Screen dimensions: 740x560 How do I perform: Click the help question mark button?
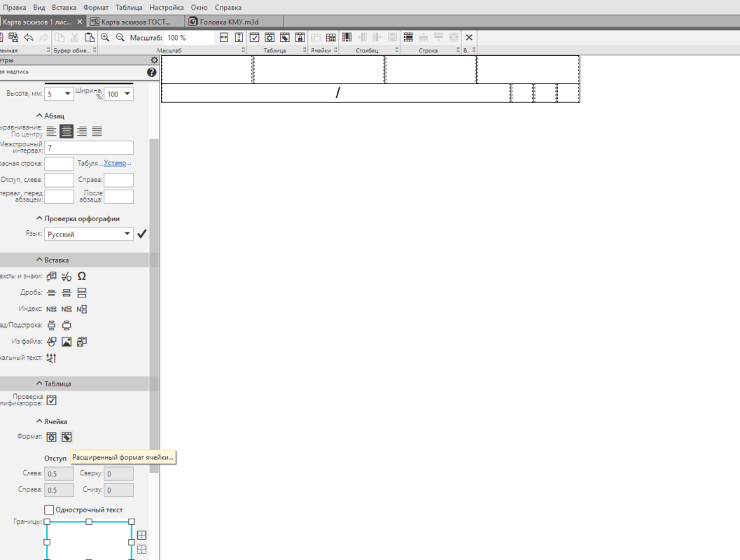tap(152, 72)
